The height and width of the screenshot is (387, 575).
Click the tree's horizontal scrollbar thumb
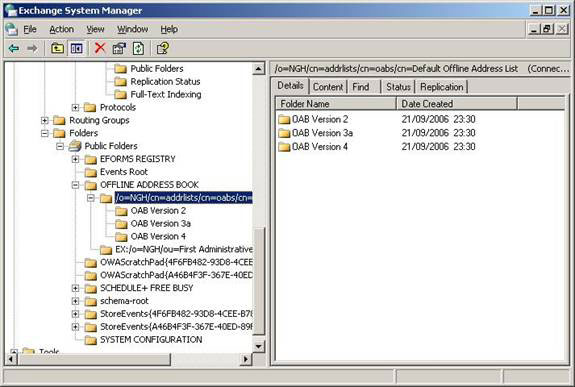coord(94,359)
